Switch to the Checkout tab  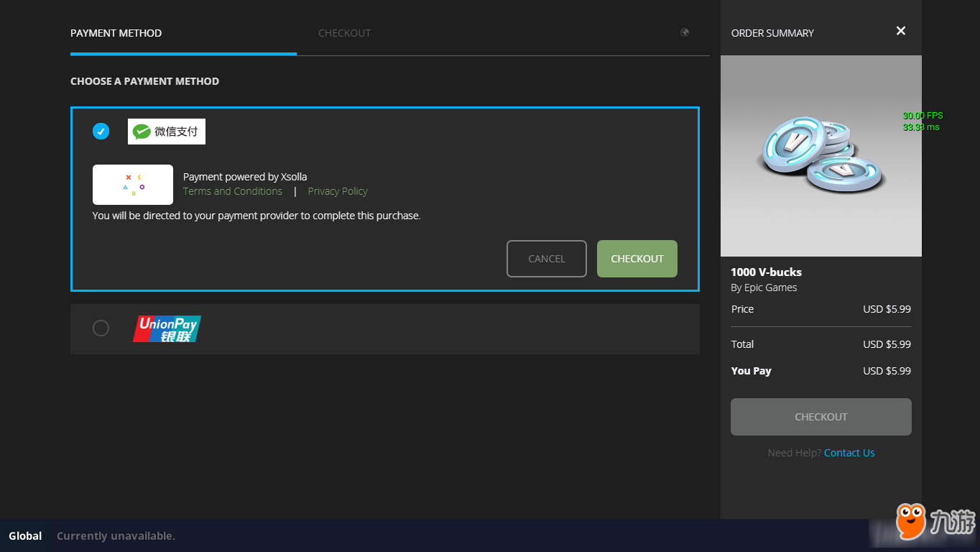pos(345,33)
